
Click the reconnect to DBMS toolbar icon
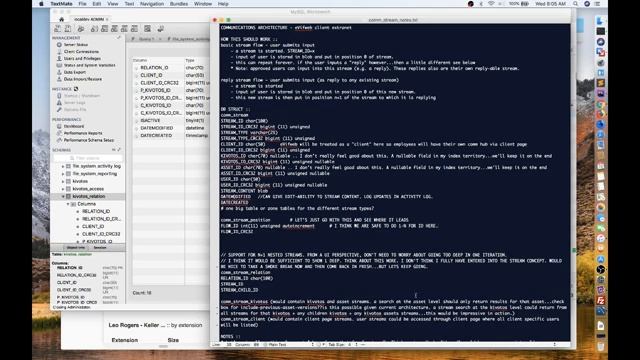point(160,29)
